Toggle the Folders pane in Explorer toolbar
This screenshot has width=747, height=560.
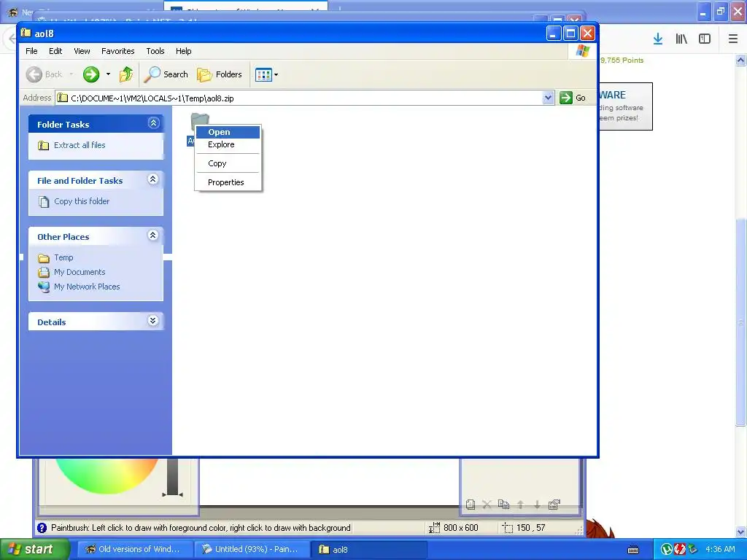220,74
